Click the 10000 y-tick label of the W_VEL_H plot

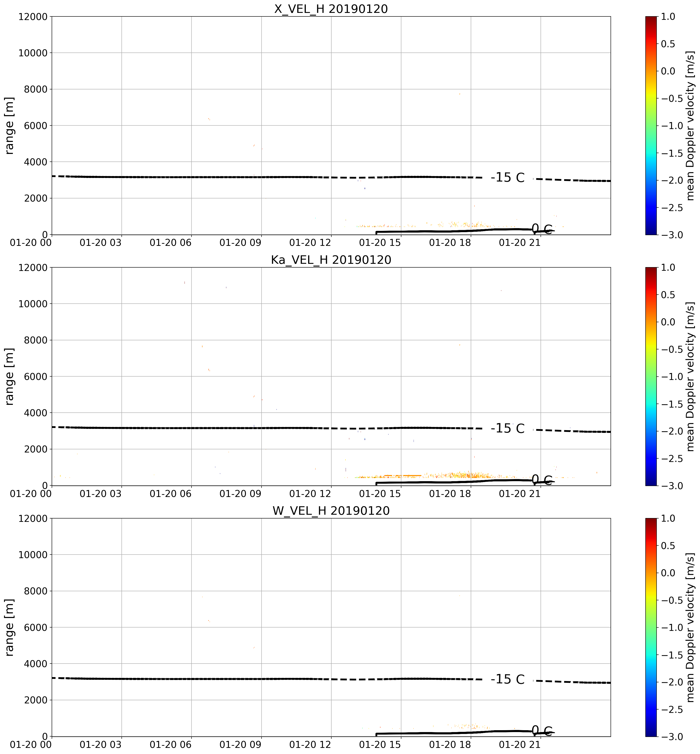click(x=33, y=555)
